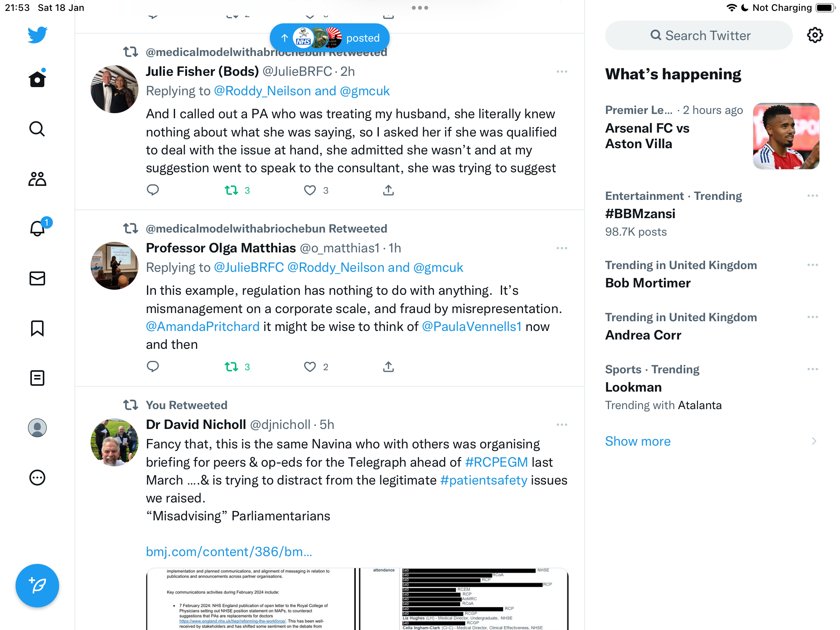Open Bookmarks from the sidebar

37,328
